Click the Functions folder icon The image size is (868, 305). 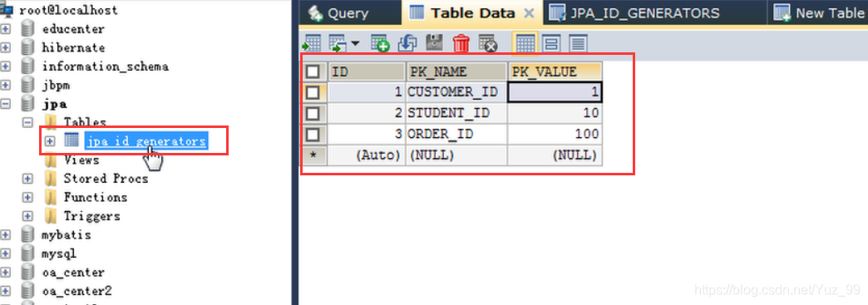pyautogui.click(x=51, y=197)
